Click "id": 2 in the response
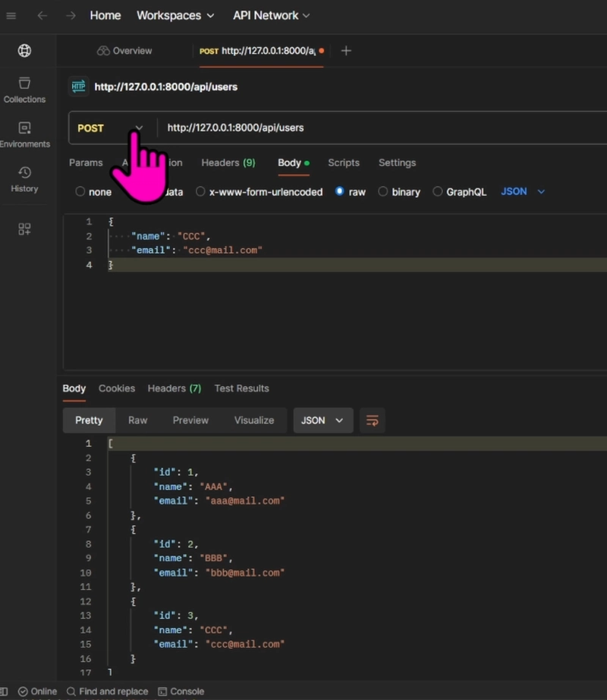 click(176, 544)
